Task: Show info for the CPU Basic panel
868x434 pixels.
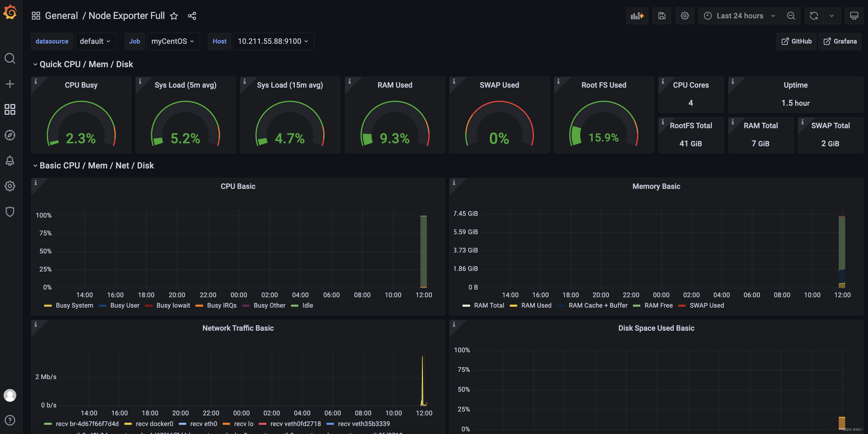Action: pyautogui.click(x=36, y=183)
